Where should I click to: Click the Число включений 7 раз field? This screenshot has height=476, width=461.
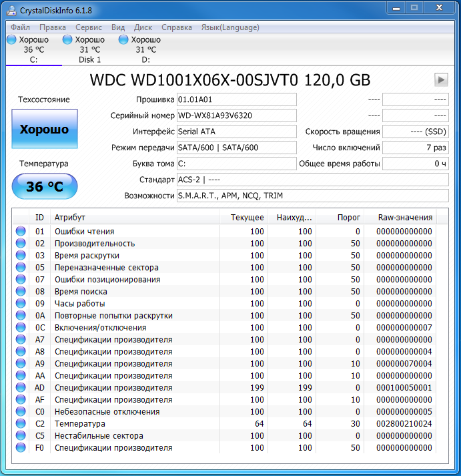click(x=416, y=148)
